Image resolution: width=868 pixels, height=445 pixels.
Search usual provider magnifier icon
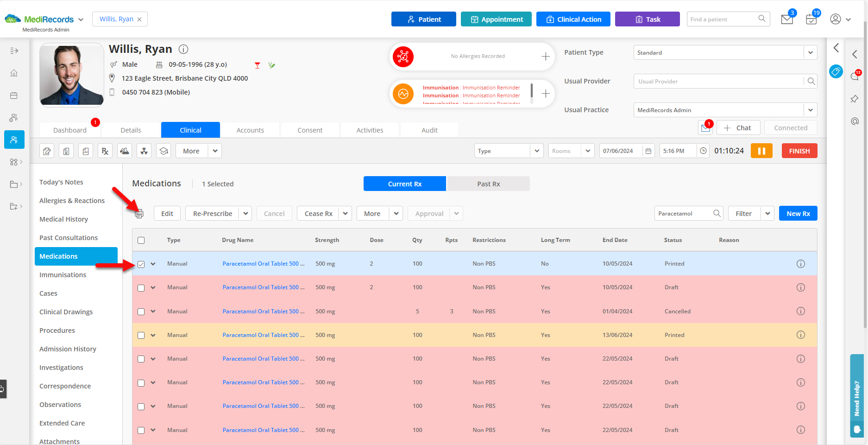811,81
